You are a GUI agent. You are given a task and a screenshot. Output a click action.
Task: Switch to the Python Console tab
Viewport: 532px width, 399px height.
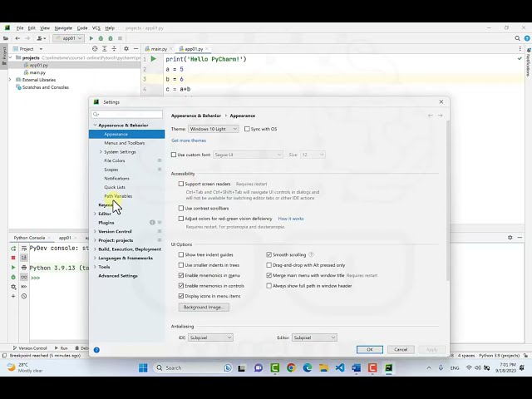click(x=29, y=238)
